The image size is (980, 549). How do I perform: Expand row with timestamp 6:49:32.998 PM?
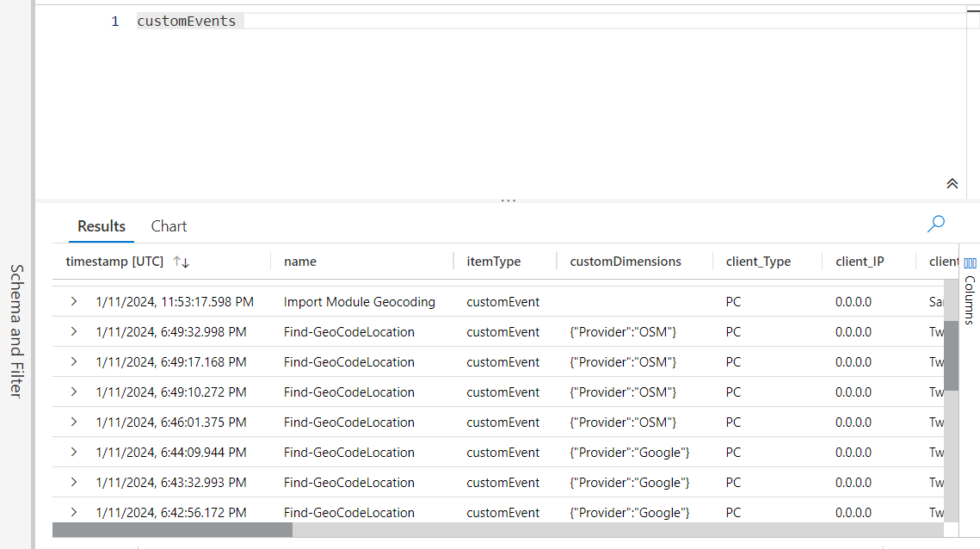coord(74,331)
